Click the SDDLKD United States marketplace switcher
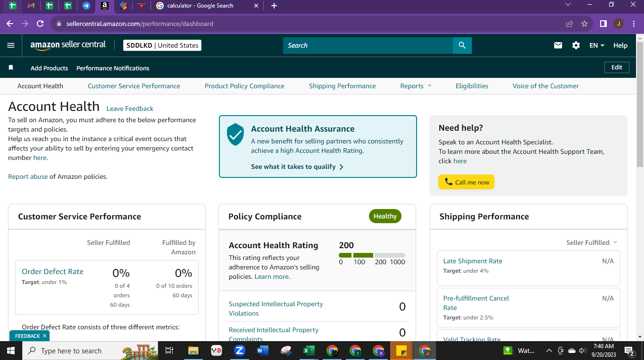 pos(162,45)
